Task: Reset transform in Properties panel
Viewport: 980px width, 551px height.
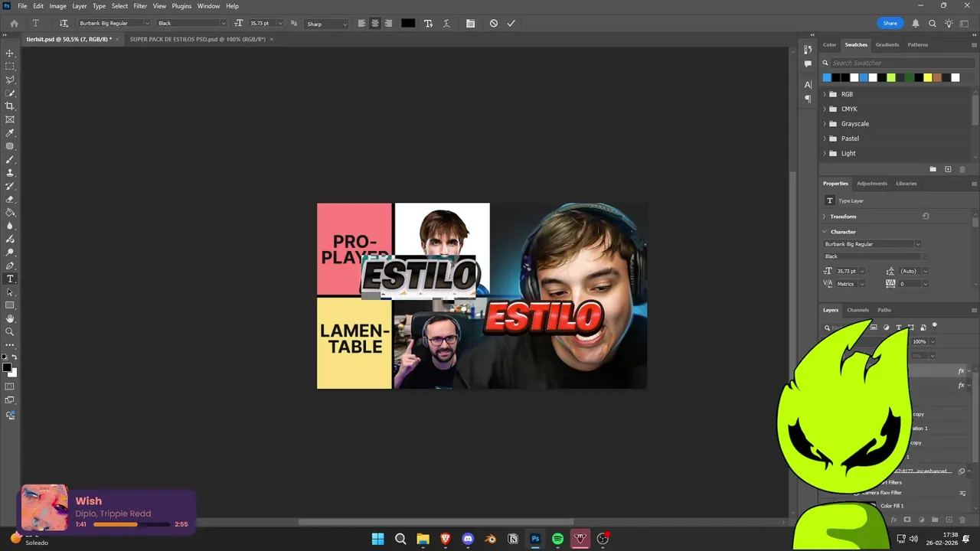Action: click(926, 217)
